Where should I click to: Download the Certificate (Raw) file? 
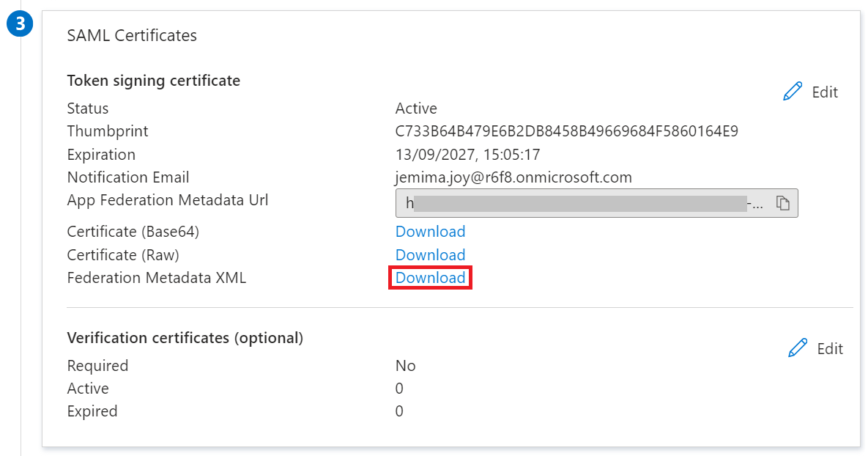(x=430, y=255)
